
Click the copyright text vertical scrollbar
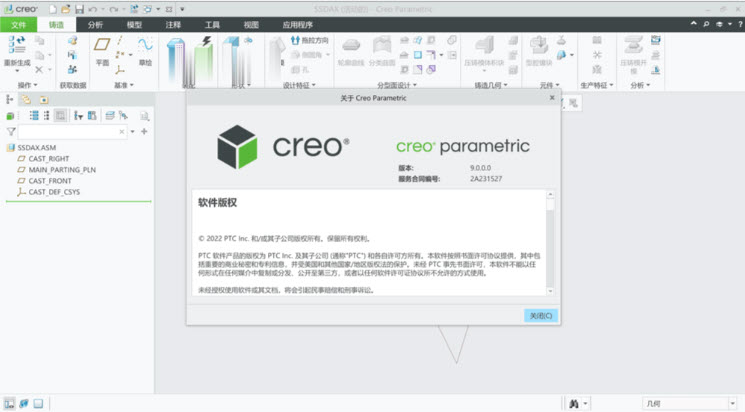(550, 240)
